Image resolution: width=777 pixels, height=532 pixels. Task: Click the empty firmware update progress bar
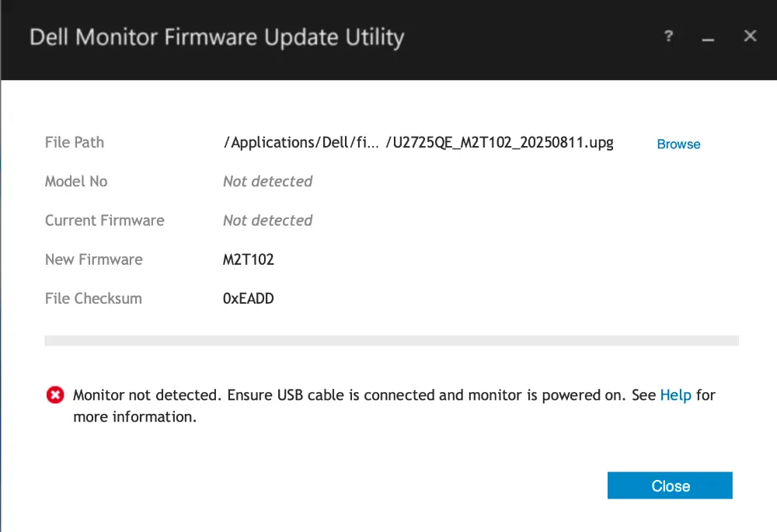(x=392, y=340)
